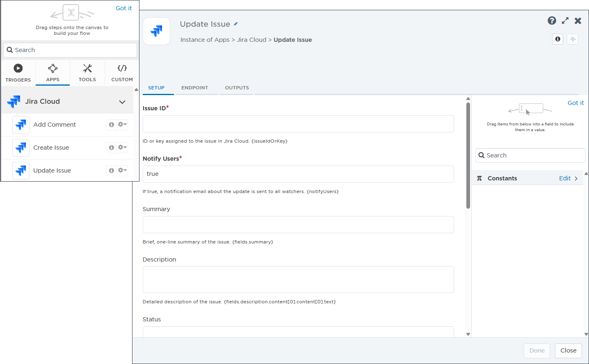Click the palette list scroll up arrow
The height and width of the screenshot is (364, 589).
pos(136,90)
